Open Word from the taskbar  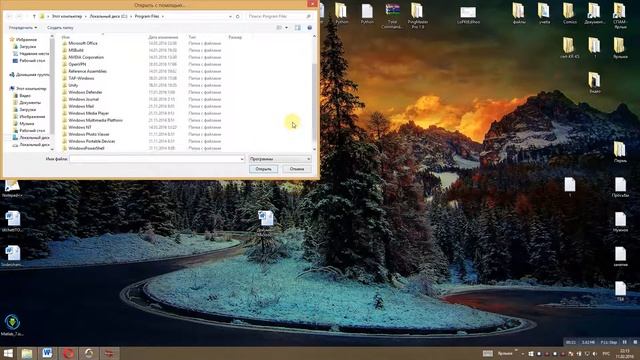47,353
